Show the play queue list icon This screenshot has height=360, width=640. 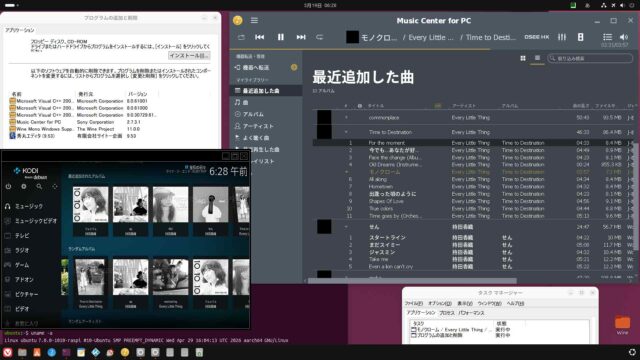607,37
